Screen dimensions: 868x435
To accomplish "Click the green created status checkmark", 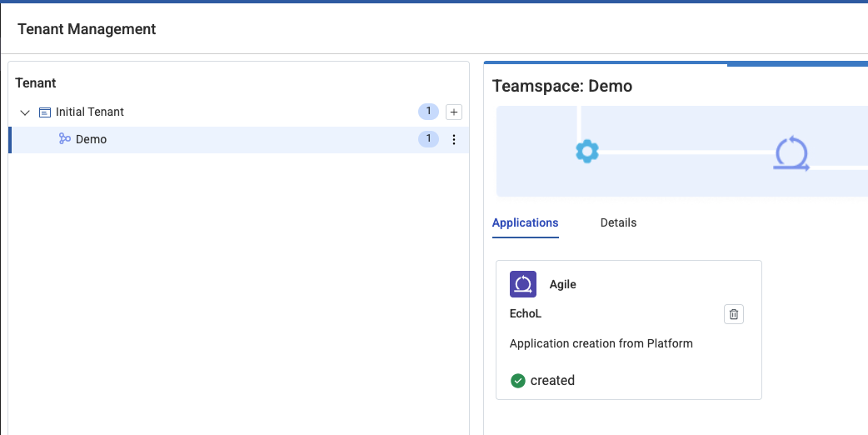I will (x=517, y=381).
